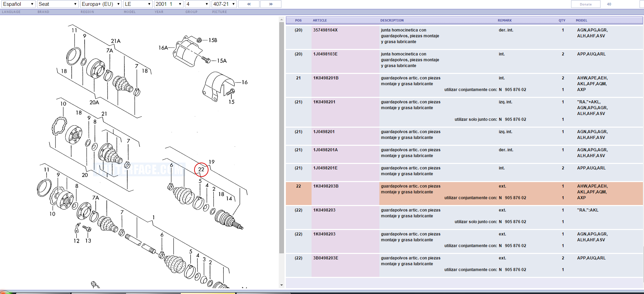Click position label 16 in diagram

click(244, 82)
